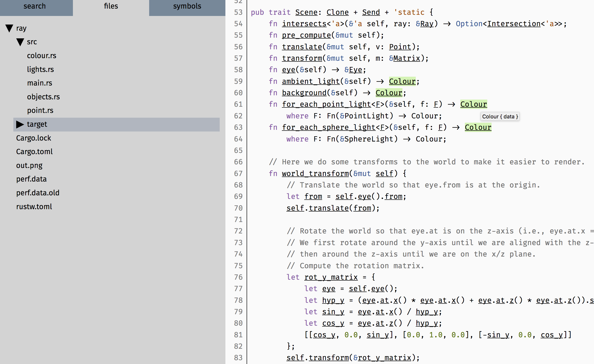Switch to the symbols tab
The height and width of the screenshot is (364, 594).
pos(187,6)
